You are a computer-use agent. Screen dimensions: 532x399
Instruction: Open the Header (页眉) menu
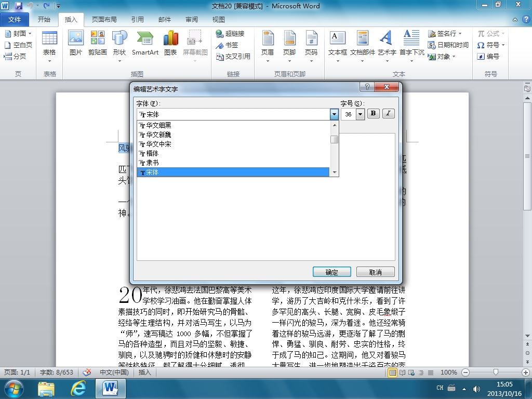pyautogui.click(x=268, y=47)
